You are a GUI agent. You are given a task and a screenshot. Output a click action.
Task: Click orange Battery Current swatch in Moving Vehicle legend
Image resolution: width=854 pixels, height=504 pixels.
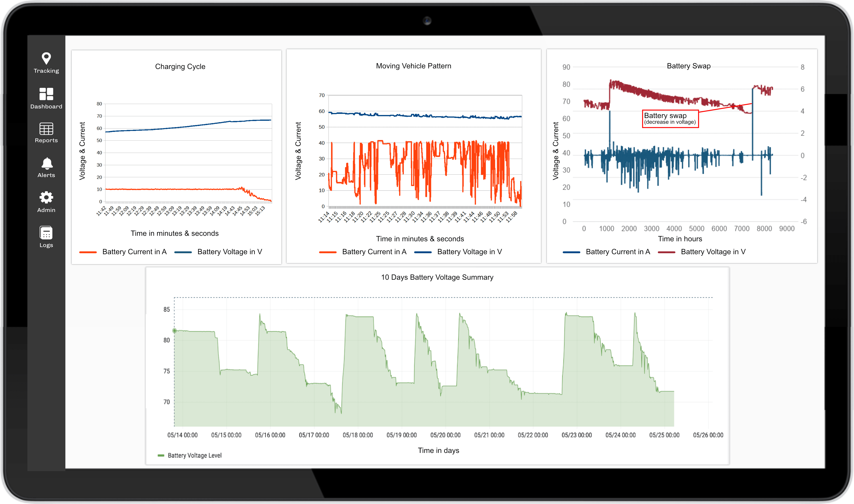327,252
